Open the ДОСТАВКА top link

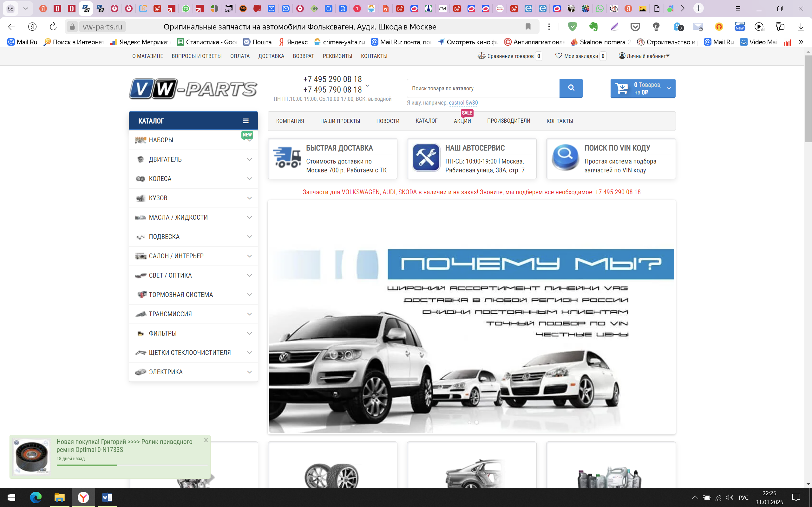(271, 56)
